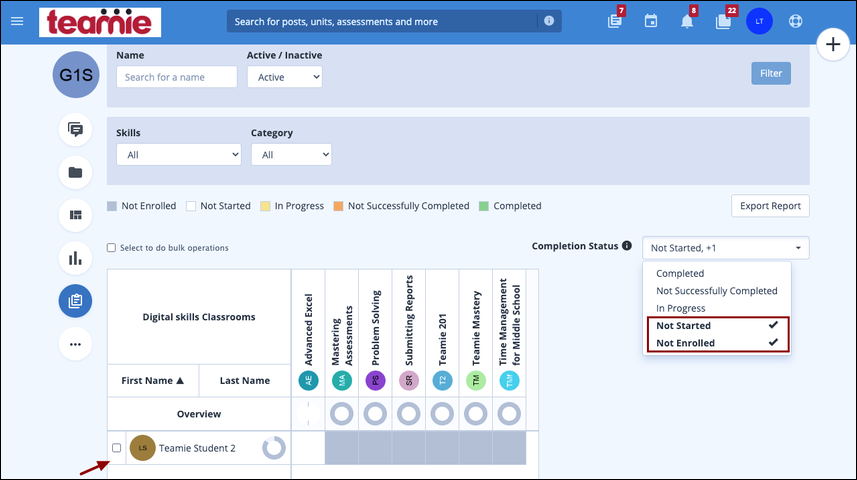
Task: Open newsfeed icon with badge 7
Action: [x=615, y=21]
